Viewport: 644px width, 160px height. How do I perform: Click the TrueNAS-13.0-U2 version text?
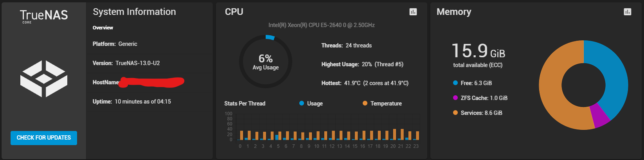coord(137,63)
